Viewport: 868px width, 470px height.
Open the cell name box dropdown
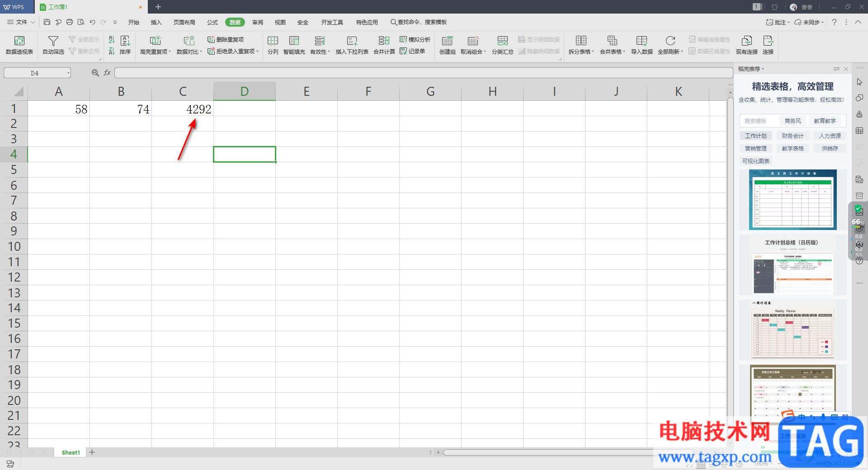68,73
